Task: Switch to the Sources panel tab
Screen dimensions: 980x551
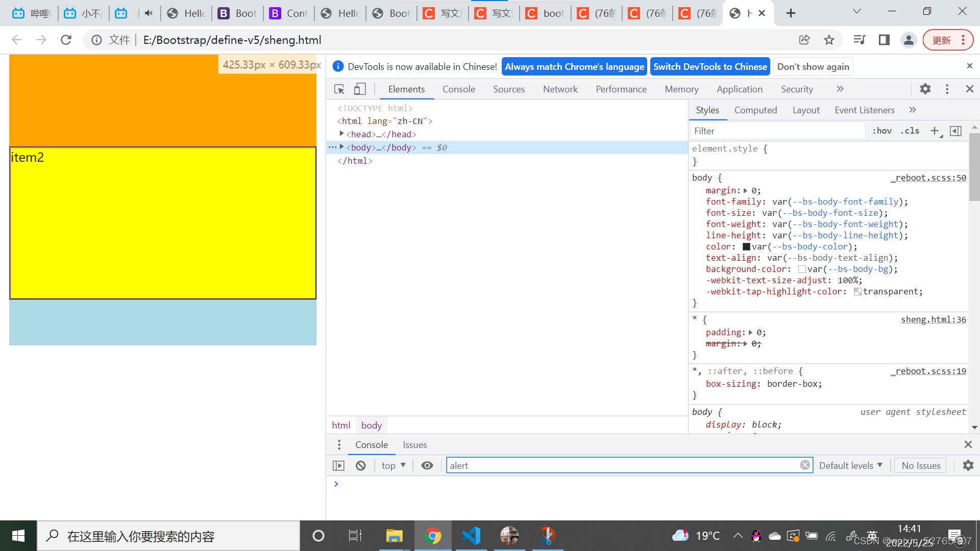Action: tap(509, 89)
